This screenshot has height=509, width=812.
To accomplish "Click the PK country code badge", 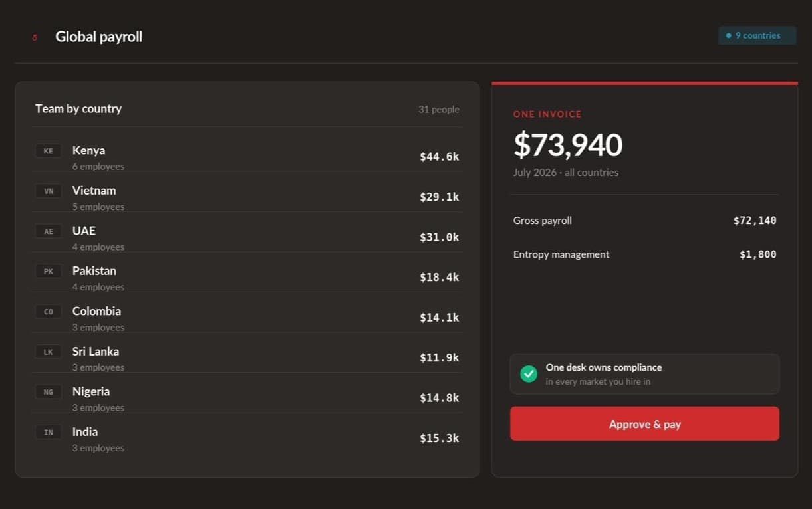I will coord(48,271).
